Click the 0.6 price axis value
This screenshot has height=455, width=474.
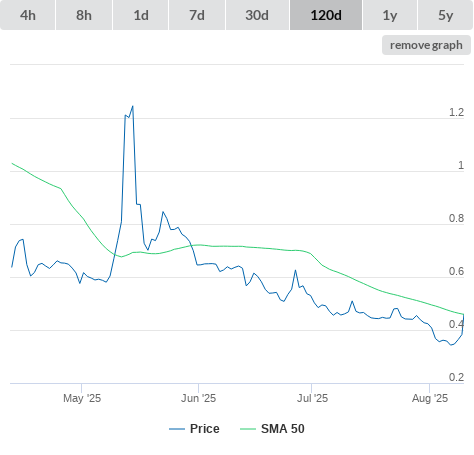coord(456,271)
